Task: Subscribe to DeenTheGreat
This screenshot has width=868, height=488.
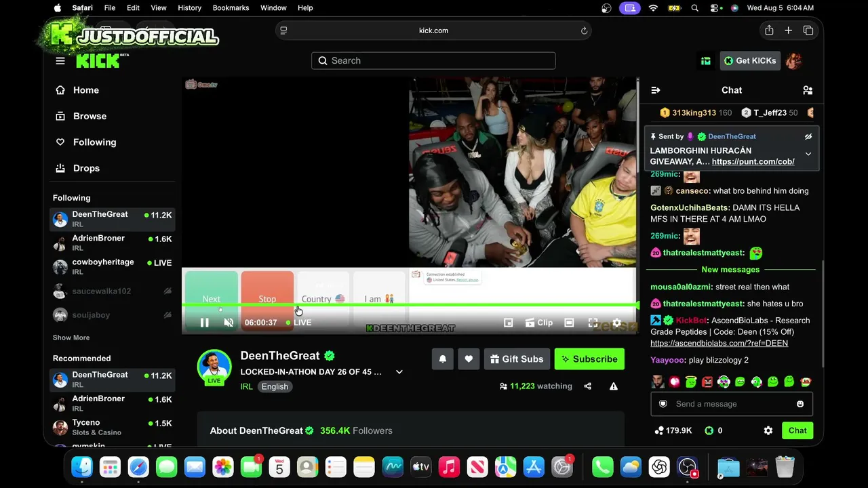Action: pos(589,359)
